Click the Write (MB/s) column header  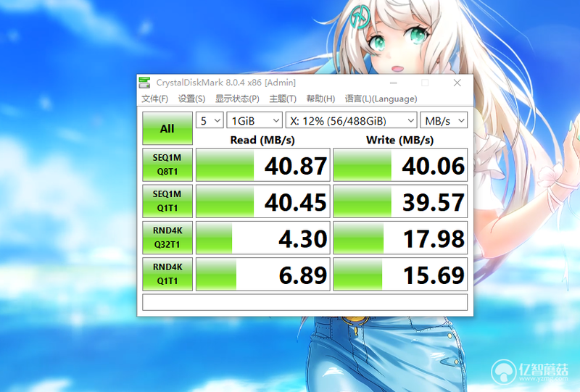pos(400,140)
